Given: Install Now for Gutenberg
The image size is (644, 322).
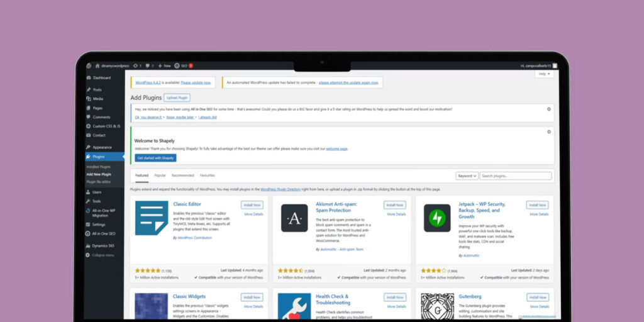Looking at the screenshot, I should coord(538,297).
